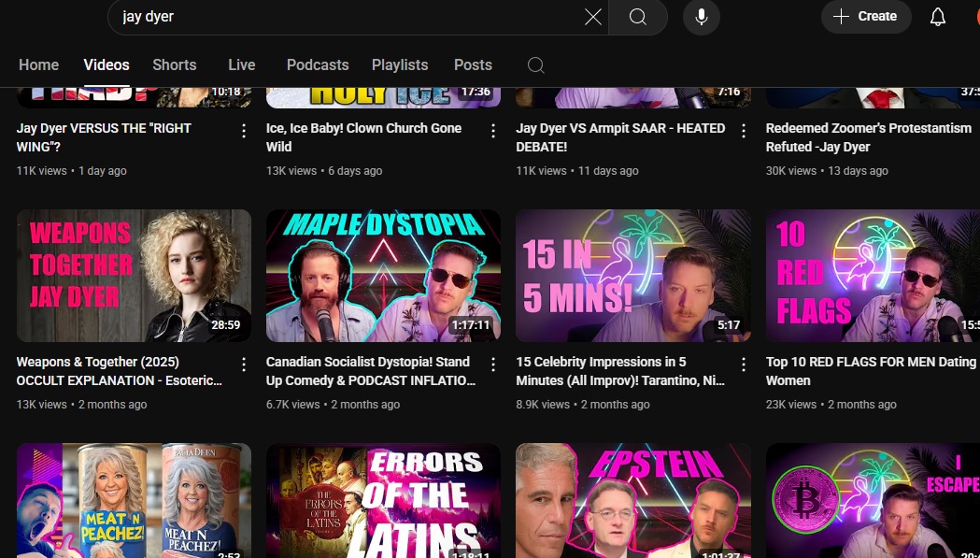
Task: Open 'Canadian Socialist Dystopia! Stand Up Comedy' title
Action: [x=371, y=371]
